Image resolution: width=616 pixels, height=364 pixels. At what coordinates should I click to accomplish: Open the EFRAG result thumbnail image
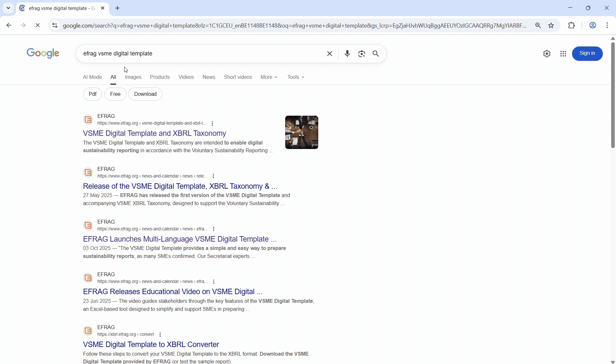[302, 132]
